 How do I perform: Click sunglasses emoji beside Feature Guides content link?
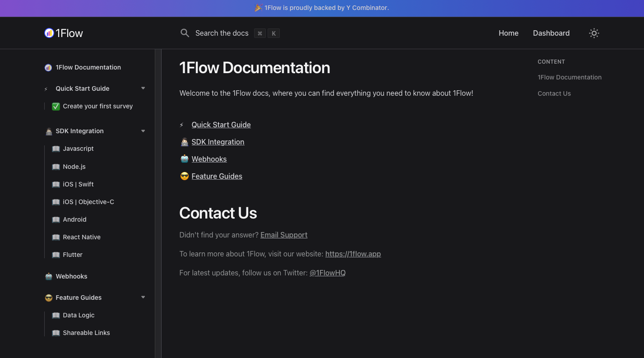pos(184,177)
